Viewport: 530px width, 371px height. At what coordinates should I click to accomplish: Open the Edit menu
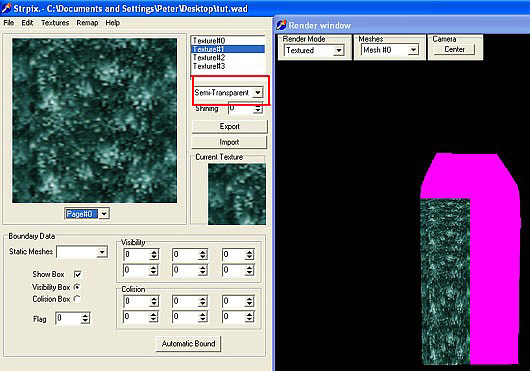click(x=27, y=23)
